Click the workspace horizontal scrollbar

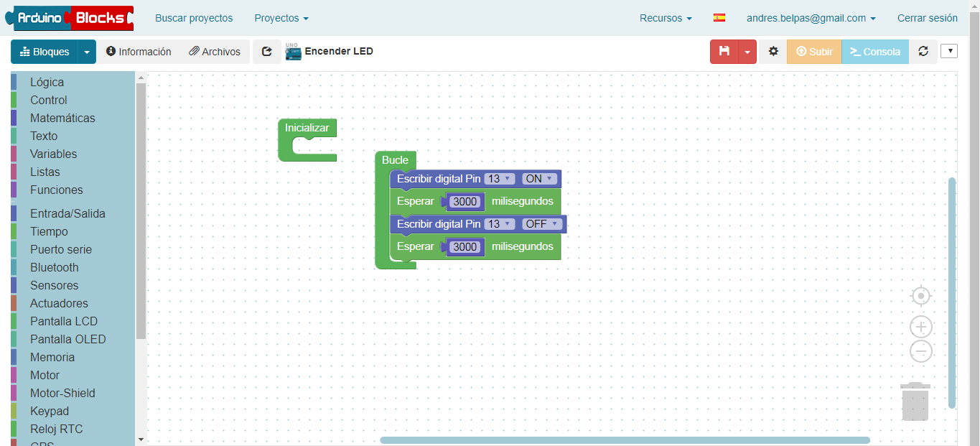[625, 440]
